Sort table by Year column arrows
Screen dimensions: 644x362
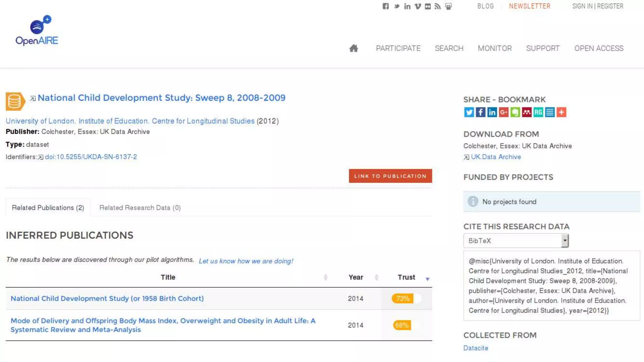(376, 277)
